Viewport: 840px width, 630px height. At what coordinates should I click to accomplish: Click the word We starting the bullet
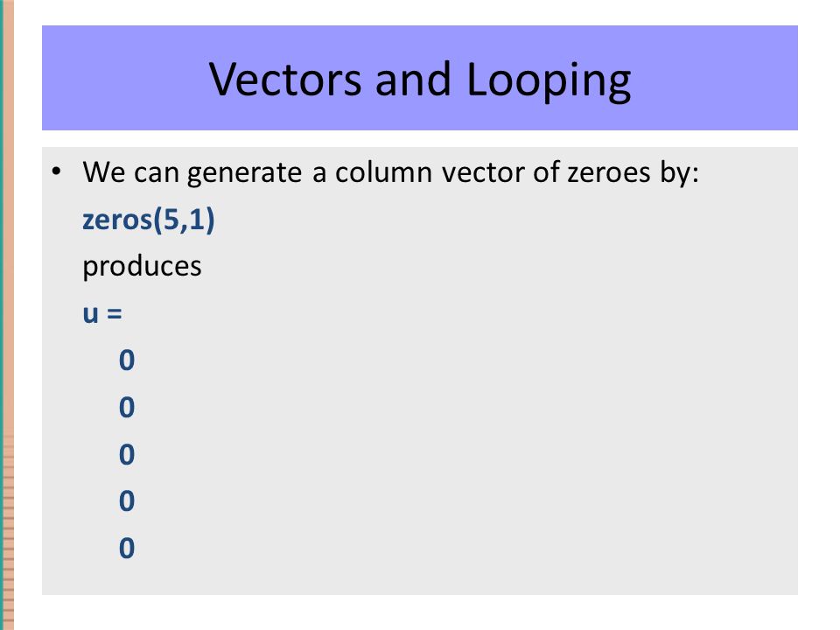[104, 172]
